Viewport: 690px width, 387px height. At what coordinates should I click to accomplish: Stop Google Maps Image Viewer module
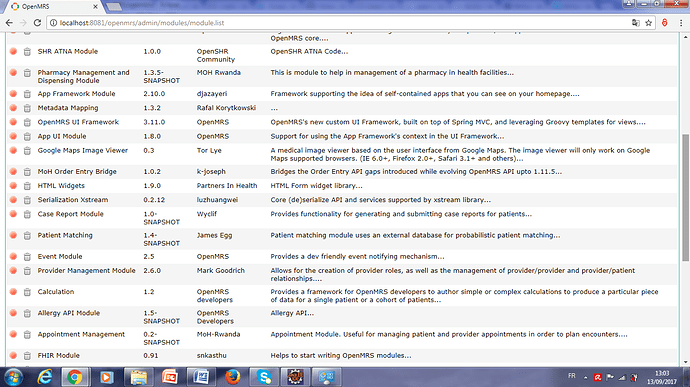13,150
